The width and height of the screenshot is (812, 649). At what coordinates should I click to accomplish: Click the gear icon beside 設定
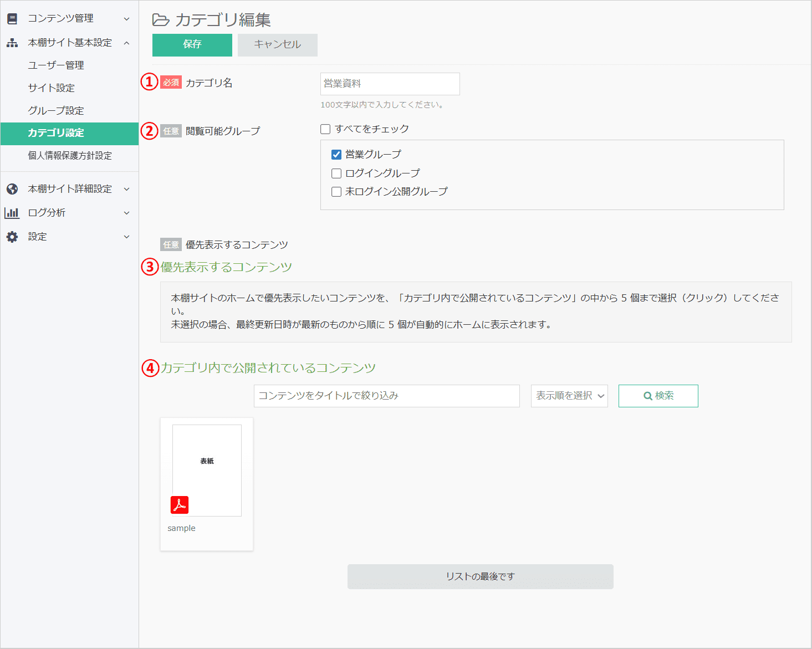click(12, 237)
